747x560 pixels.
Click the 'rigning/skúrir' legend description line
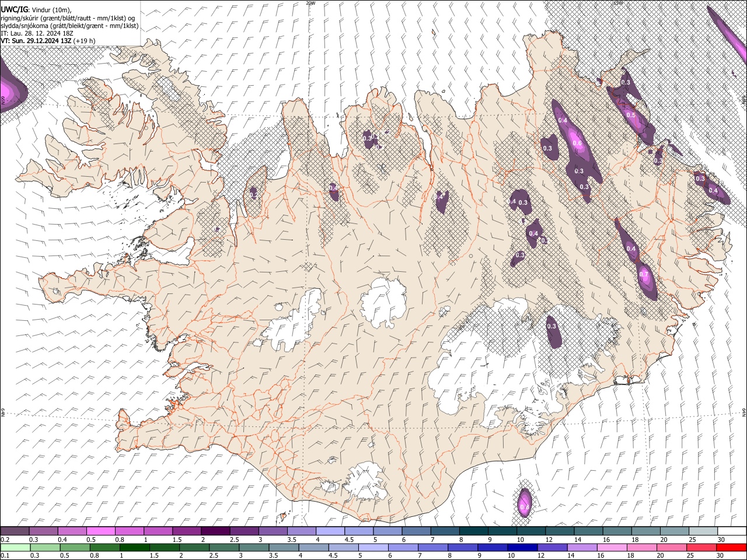point(68,17)
